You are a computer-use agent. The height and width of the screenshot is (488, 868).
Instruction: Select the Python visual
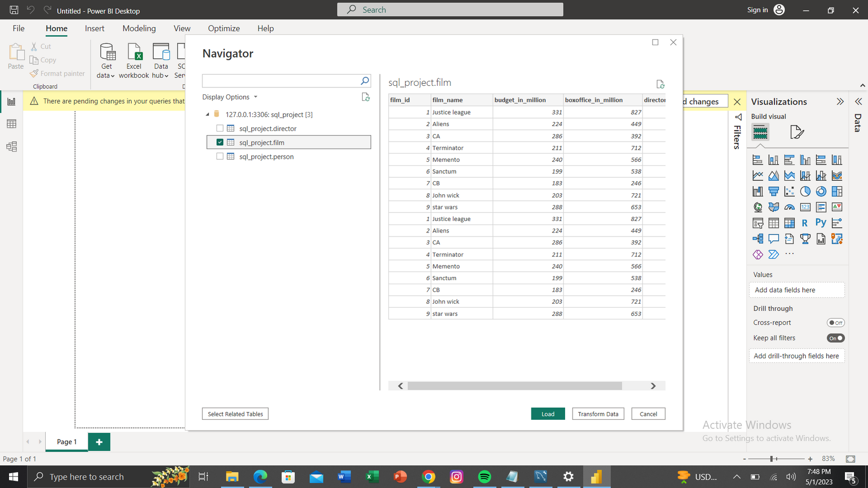[821, 223]
